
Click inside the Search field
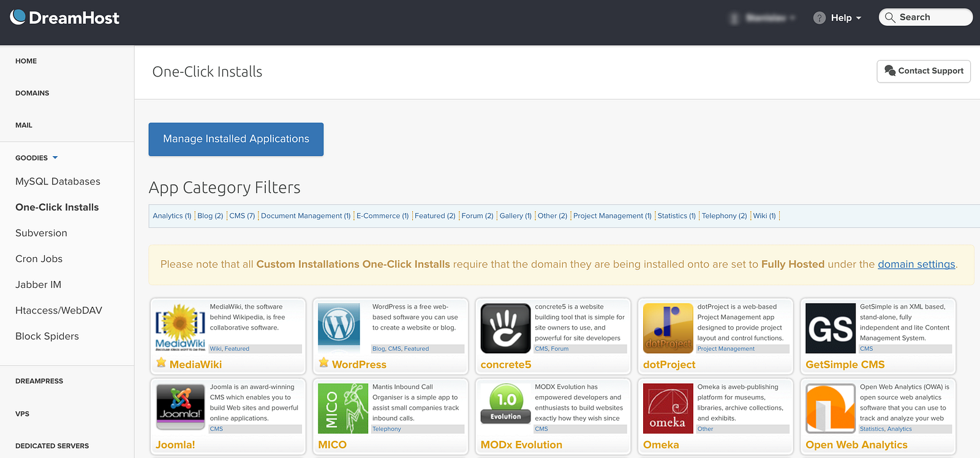pyautogui.click(x=925, y=17)
